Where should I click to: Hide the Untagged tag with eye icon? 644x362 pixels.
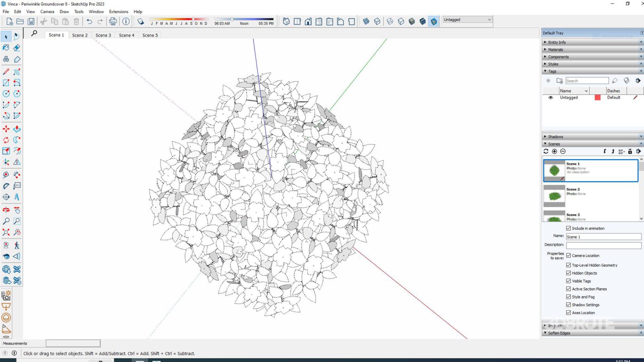pyautogui.click(x=551, y=98)
